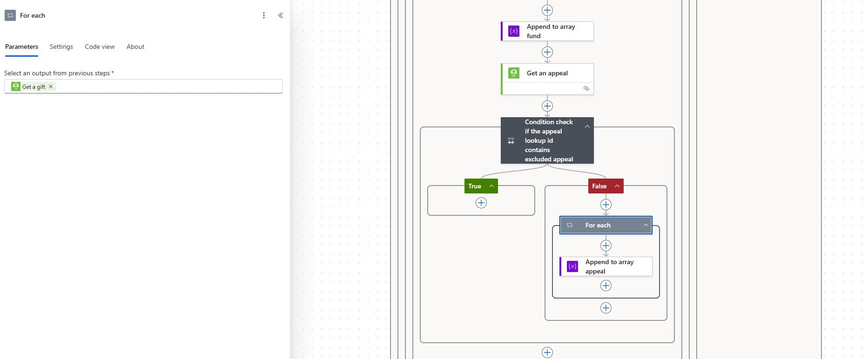This screenshot has width=868, height=359.
Task: Collapse the For each loop node
Action: pyautogui.click(x=646, y=225)
